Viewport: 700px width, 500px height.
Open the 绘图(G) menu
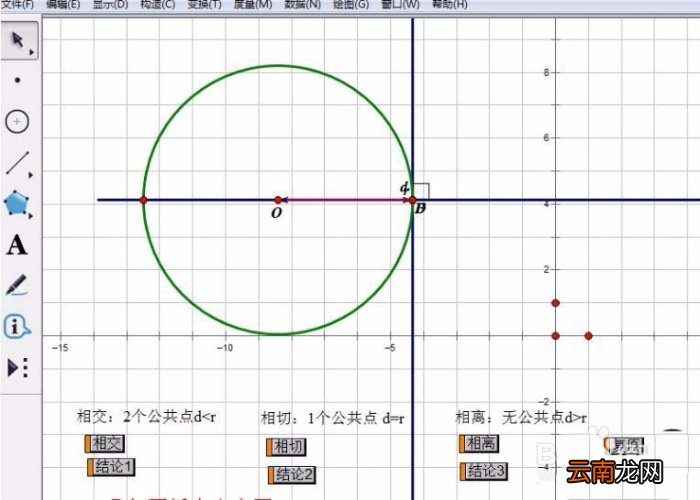(x=351, y=4)
